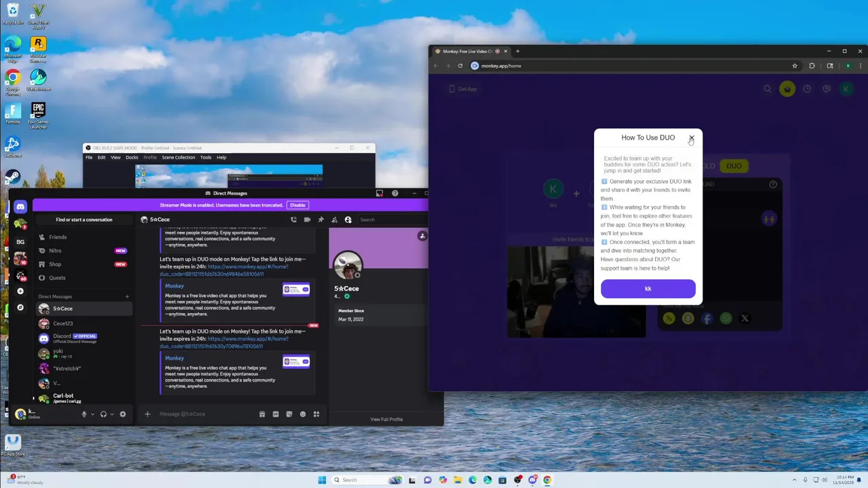The width and height of the screenshot is (868, 488).
Task: Open Find or start a conversation
Action: [84, 220]
